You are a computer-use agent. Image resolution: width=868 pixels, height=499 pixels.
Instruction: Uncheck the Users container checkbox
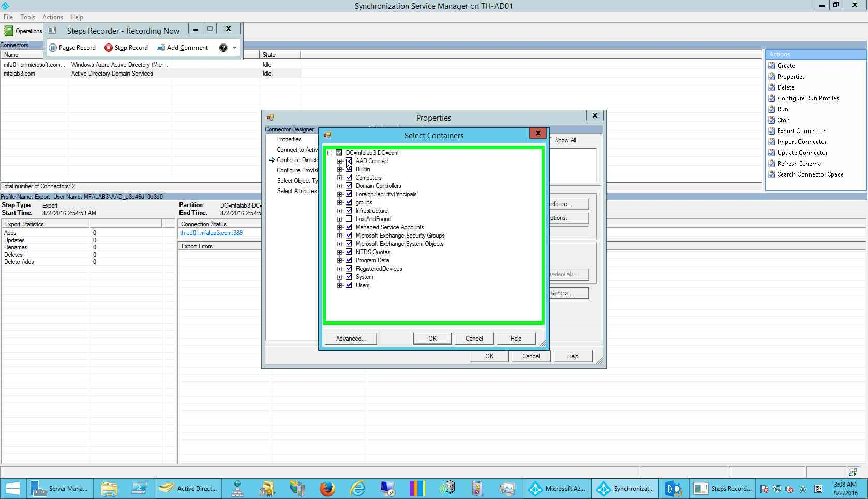(x=349, y=285)
